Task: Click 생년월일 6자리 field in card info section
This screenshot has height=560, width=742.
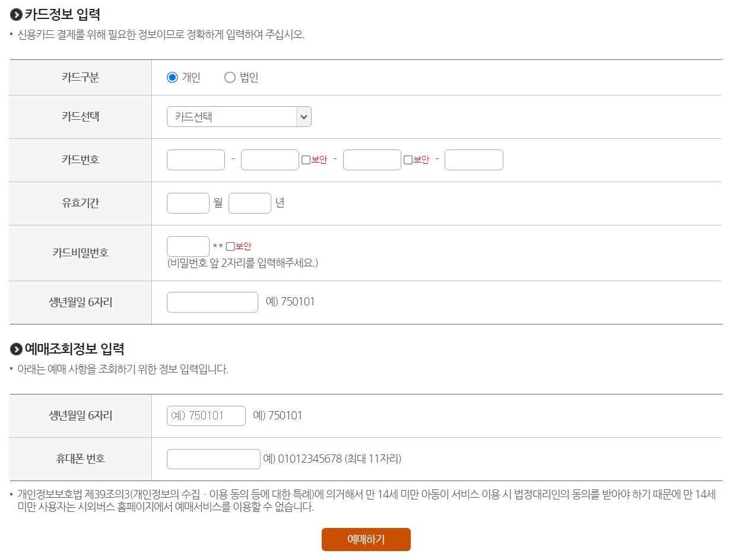Action: pos(213,301)
